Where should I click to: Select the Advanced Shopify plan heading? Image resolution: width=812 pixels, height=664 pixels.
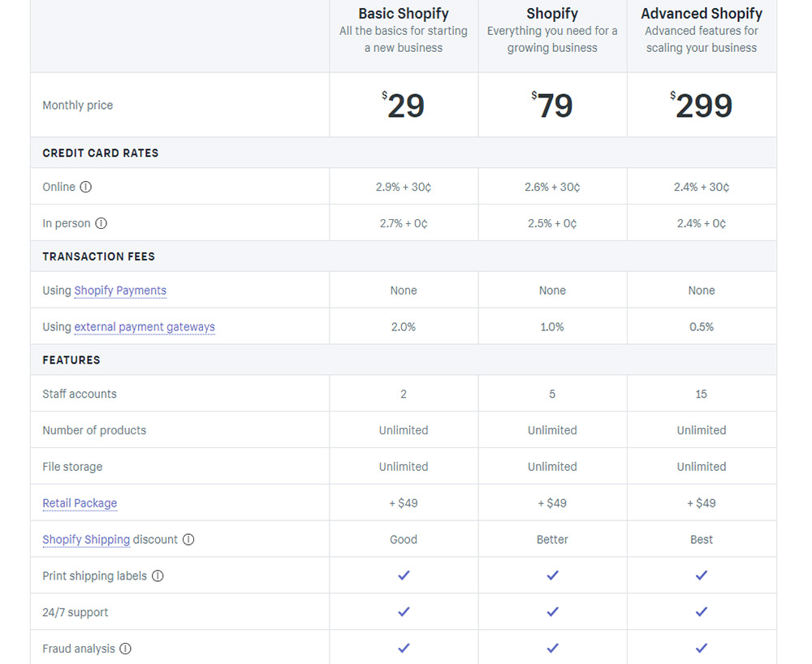click(x=702, y=14)
